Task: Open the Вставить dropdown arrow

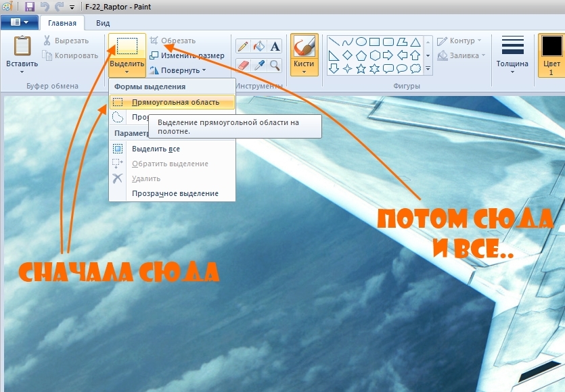Action: tap(22, 72)
